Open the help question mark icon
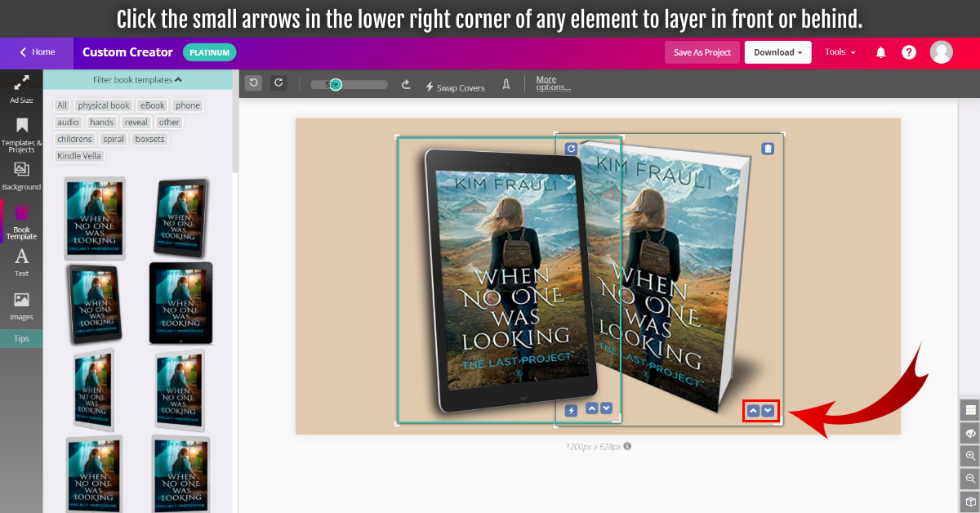980x513 pixels. (x=909, y=52)
